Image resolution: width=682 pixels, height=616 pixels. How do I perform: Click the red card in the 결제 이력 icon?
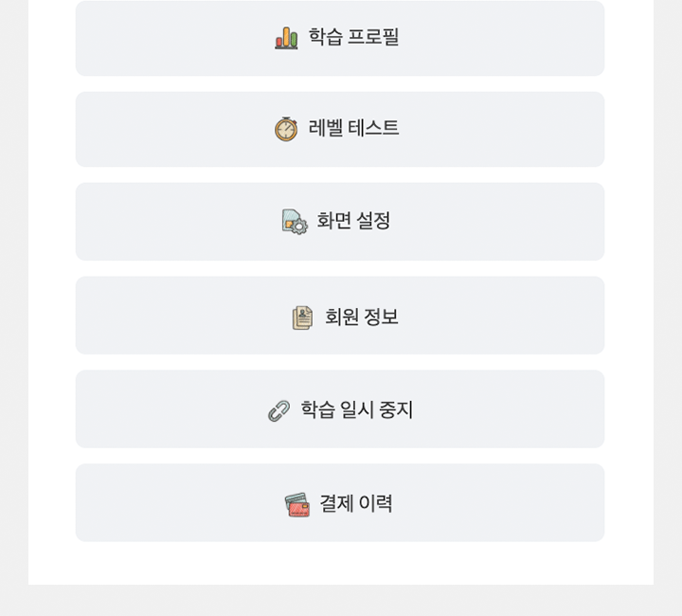click(x=299, y=509)
